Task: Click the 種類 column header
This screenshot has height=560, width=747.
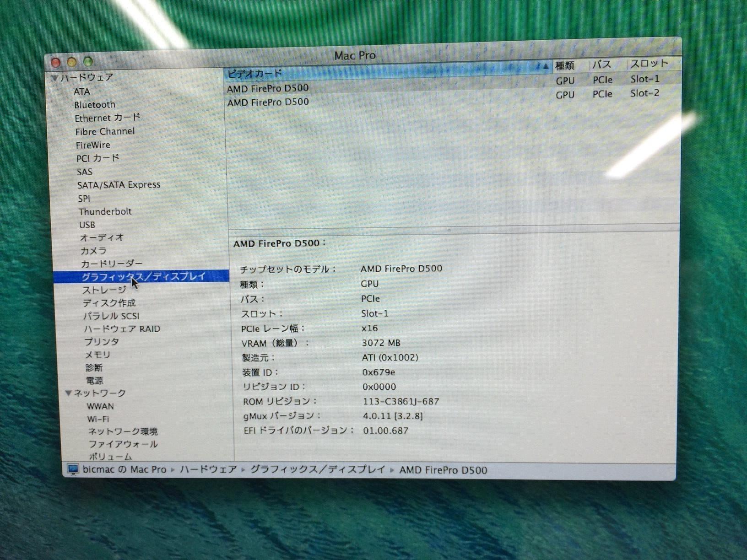Action: (565, 66)
